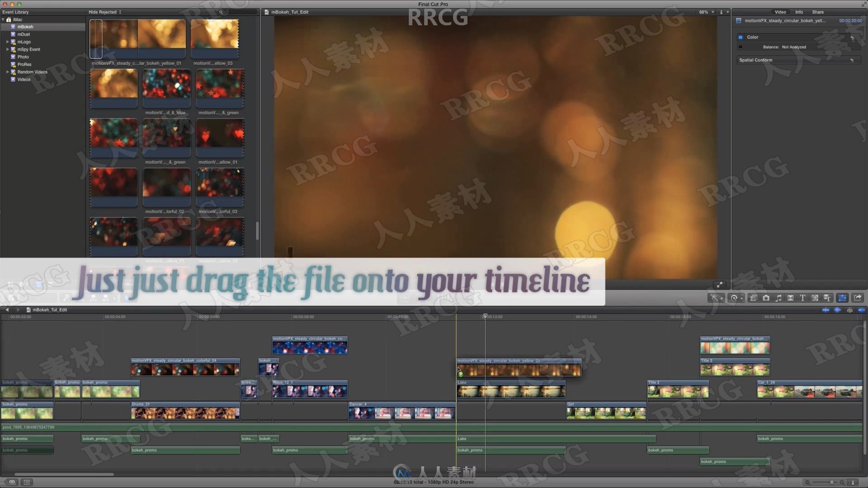Click the timeline horizontal scrollbar
Screen dimensions: 868x488
pyautogui.click(x=64, y=474)
